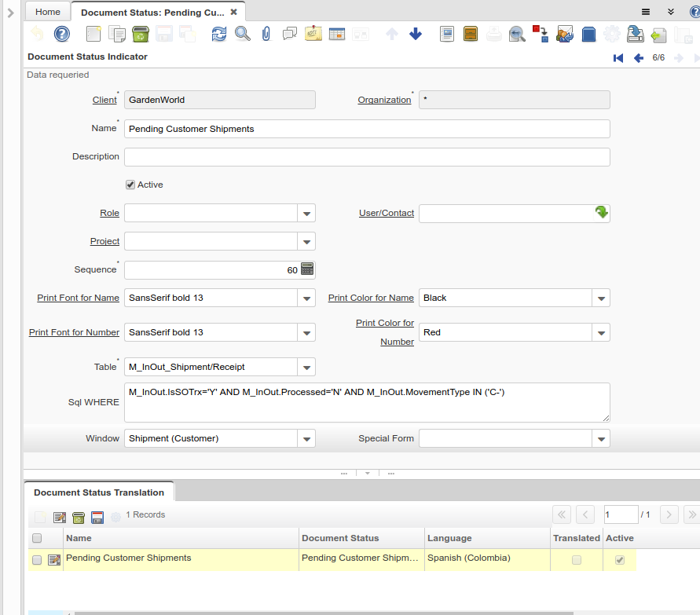This screenshot has width=700, height=615.
Task: Refresh the Document Status record
Action: (218, 34)
